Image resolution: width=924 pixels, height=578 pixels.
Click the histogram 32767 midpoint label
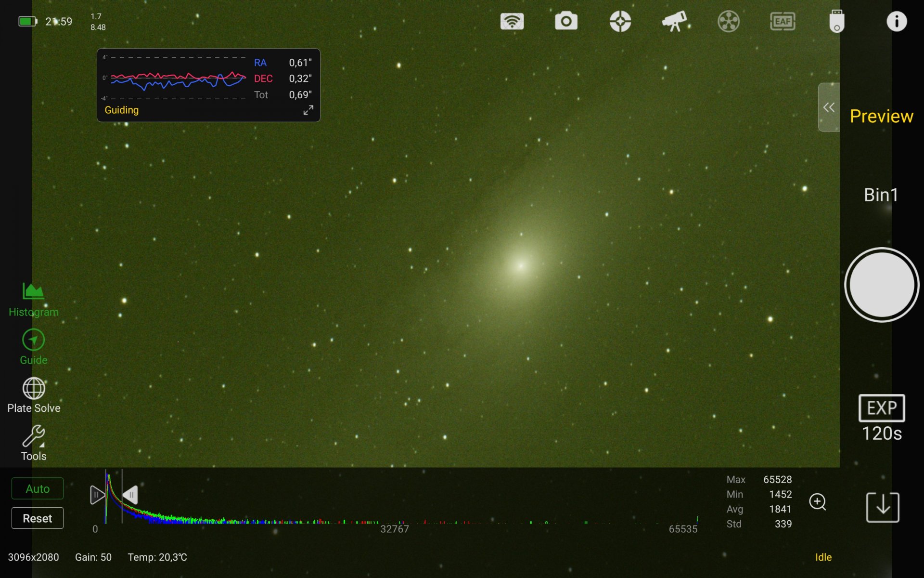(x=395, y=529)
